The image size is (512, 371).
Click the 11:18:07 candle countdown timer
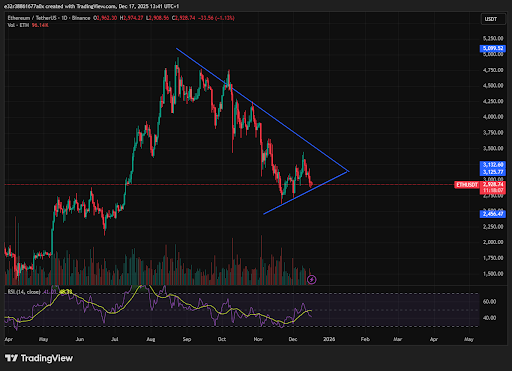coord(493,191)
